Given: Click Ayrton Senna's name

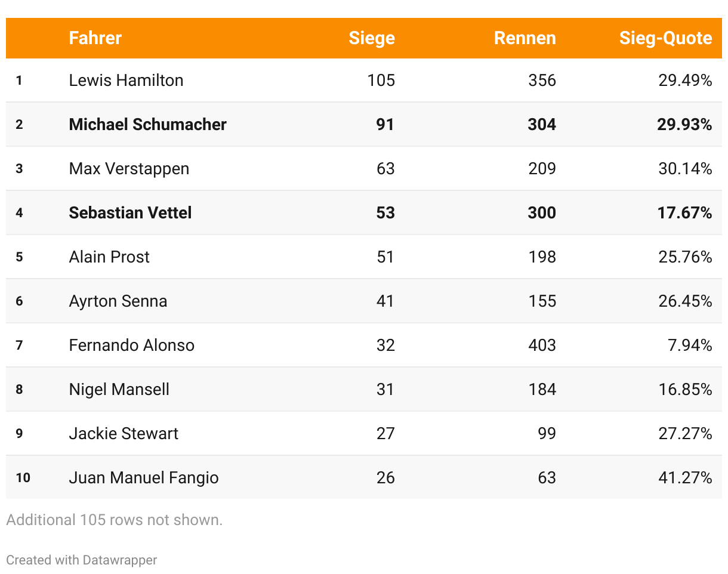Looking at the screenshot, I should [118, 301].
